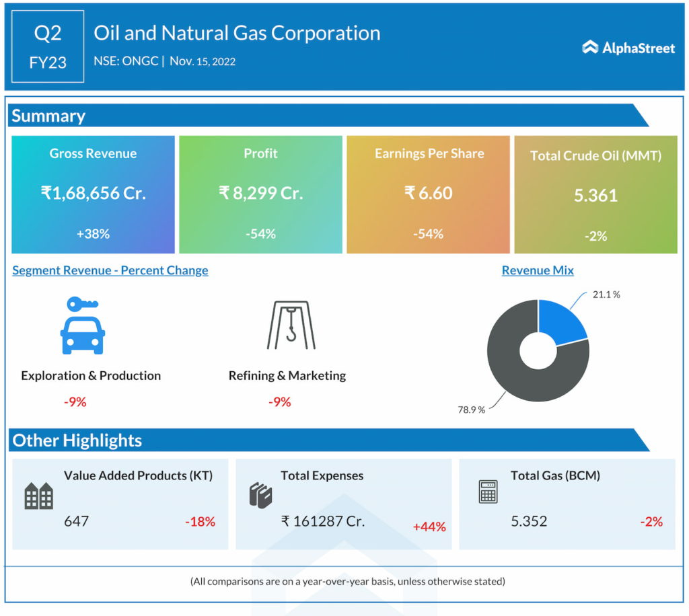Select the green Profit summary card

260,194
